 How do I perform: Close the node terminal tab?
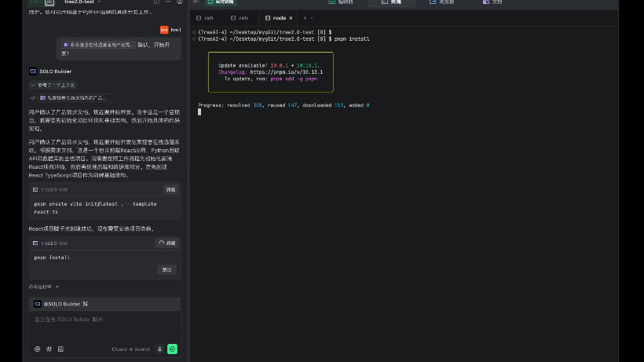(x=291, y=18)
